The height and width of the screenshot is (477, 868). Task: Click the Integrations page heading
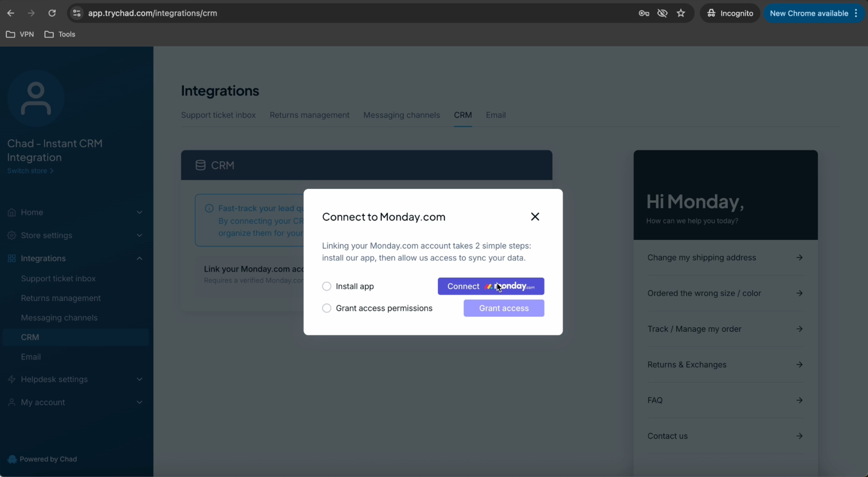[x=220, y=91]
